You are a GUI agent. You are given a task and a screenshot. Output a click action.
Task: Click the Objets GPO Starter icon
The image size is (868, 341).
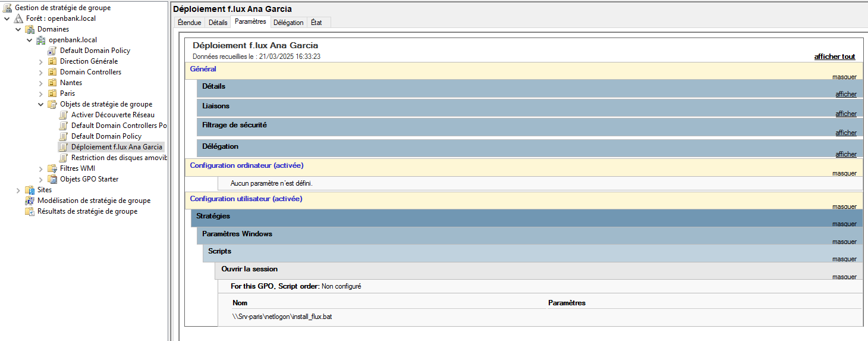pyautogui.click(x=52, y=179)
